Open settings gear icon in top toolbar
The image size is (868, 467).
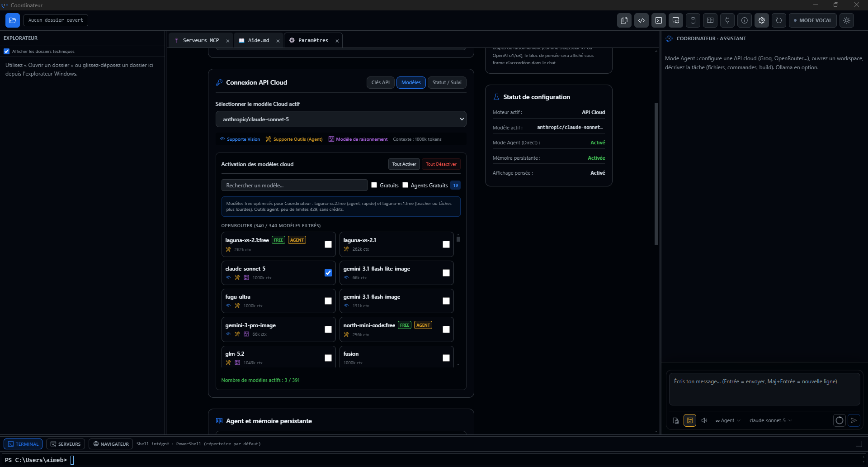click(762, 20)
